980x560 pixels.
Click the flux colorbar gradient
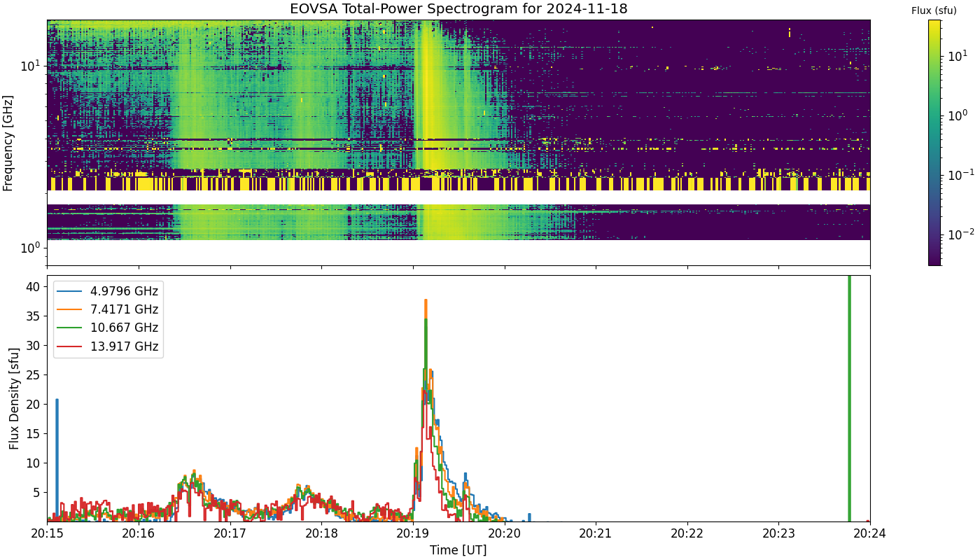point(934,143)
